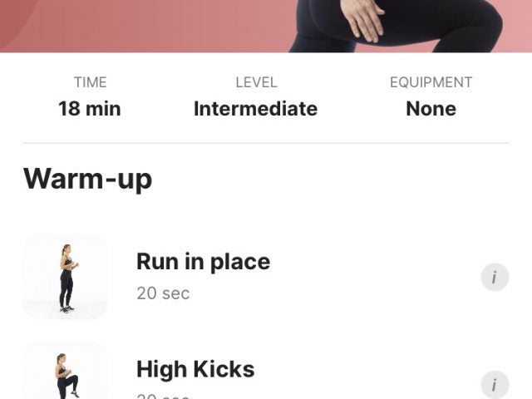Viewport: 532px width, 399px height.
Task: Click the cut-off duration under High Kicks
Action: [x=163, y=397]
